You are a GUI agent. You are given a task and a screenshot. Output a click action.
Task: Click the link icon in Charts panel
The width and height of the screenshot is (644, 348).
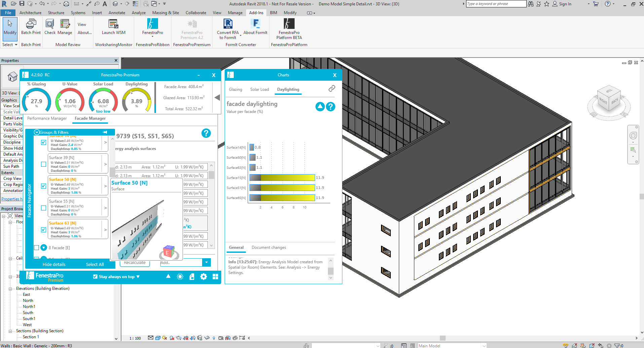tap(332, 88)
